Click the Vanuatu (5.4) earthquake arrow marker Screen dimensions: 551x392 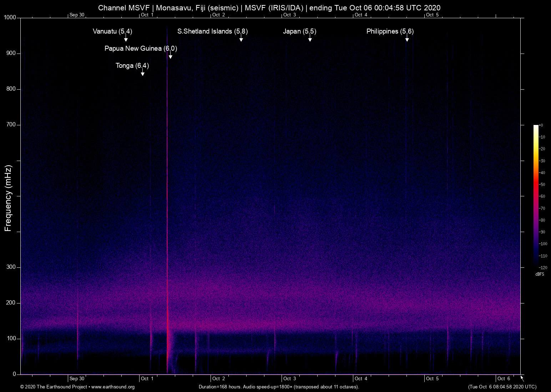point(125,39)
